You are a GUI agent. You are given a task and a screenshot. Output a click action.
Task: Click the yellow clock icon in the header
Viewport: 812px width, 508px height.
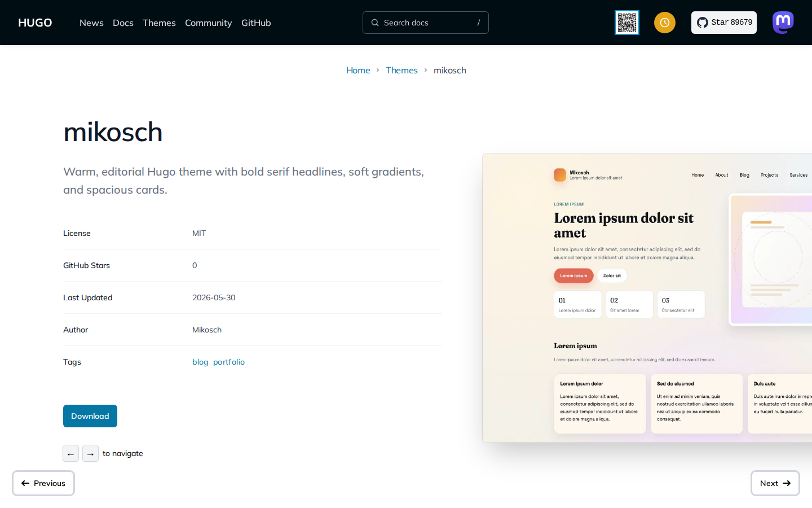pyautogui.click(x=665, y=23)
